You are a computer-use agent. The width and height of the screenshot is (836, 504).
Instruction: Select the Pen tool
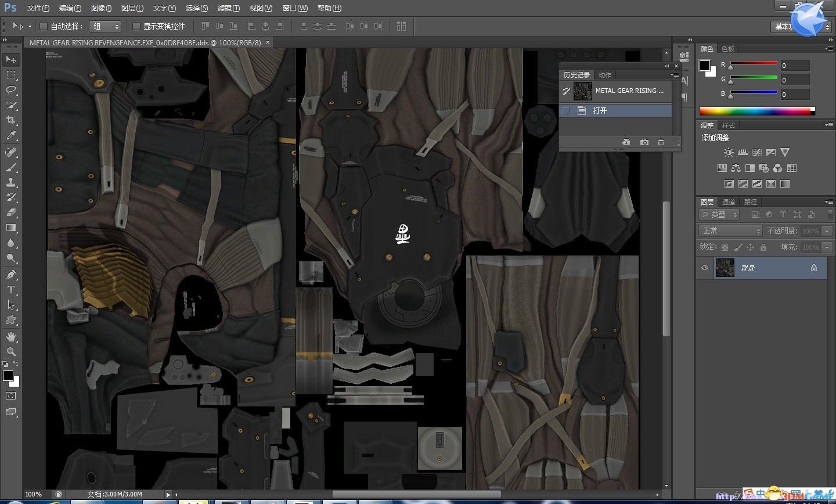tap(10, 274)
